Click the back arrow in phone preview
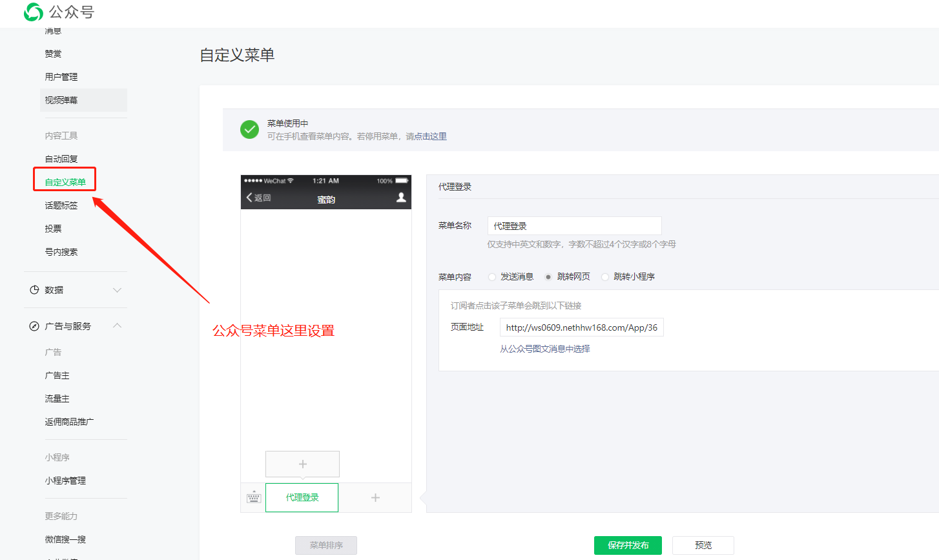The image size is (939, 560). tap(249, 198)
